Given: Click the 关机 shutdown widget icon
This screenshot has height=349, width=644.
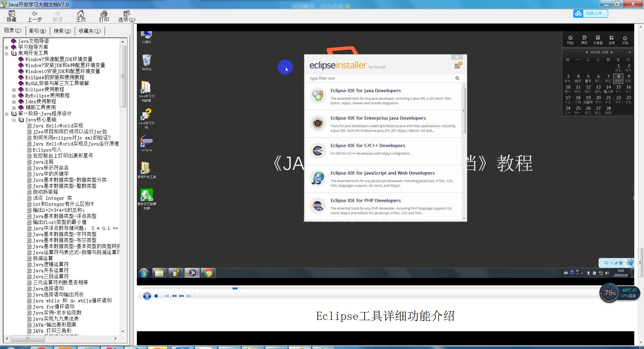Looking at the screenshot, I should tap(625, 40).
